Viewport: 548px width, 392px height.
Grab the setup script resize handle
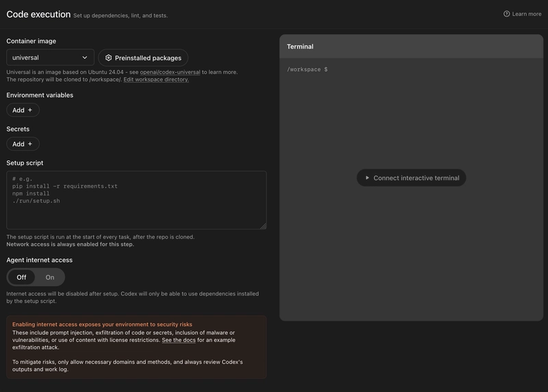tap(262, 225)
